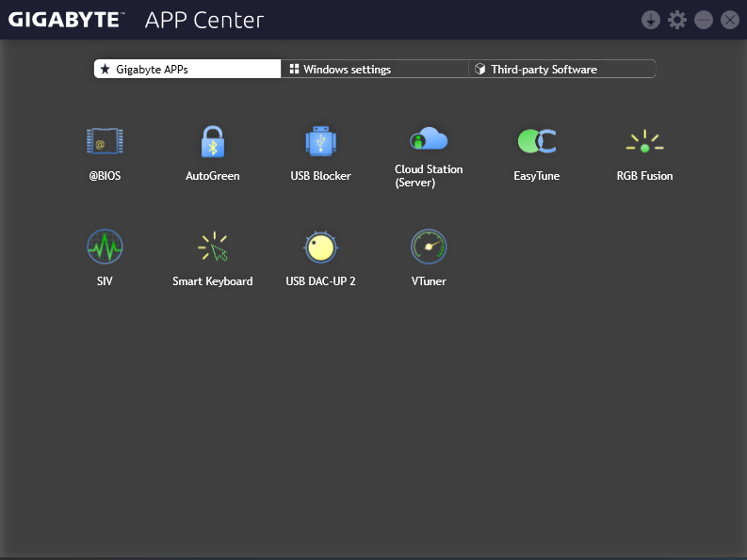Switch to the Third-party Software tab
This screenshot has height=560, width=747.
pos(562,69)
